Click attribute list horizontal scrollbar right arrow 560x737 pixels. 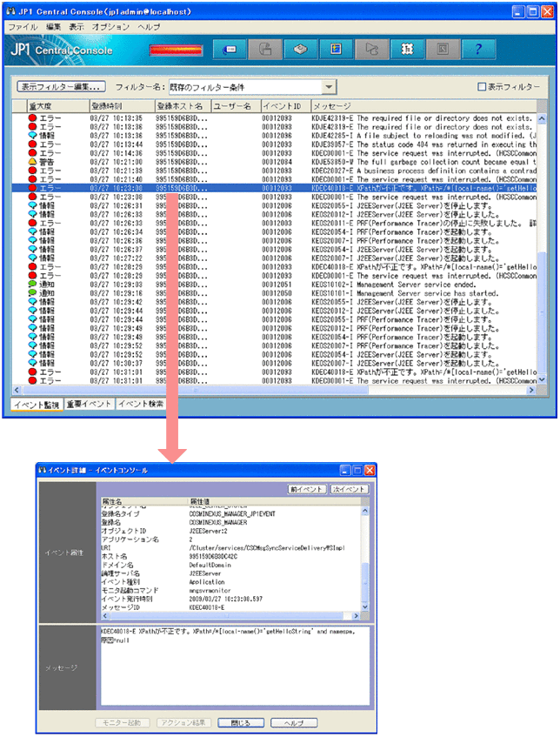click(x=357, y=616)
